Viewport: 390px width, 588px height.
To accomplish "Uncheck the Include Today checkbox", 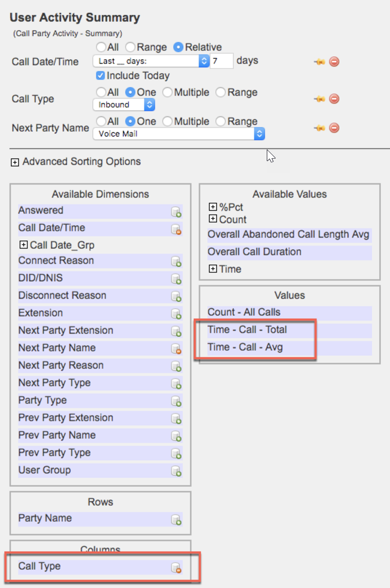I will click(100, 76).
